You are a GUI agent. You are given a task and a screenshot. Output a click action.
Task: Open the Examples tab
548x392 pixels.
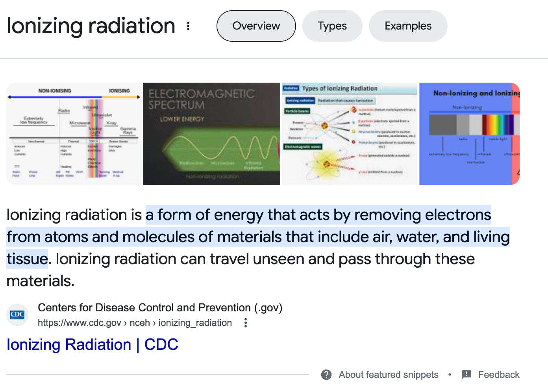tap(408, 26)
